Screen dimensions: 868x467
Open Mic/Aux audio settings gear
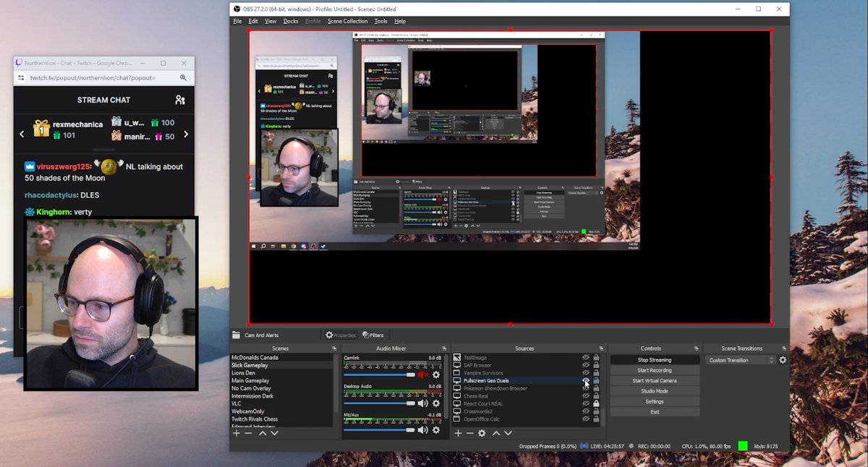point(436,429)
